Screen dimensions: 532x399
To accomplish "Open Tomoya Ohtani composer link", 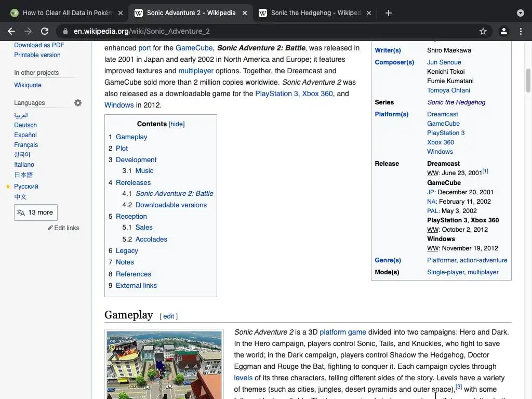I will click(448, 90).
